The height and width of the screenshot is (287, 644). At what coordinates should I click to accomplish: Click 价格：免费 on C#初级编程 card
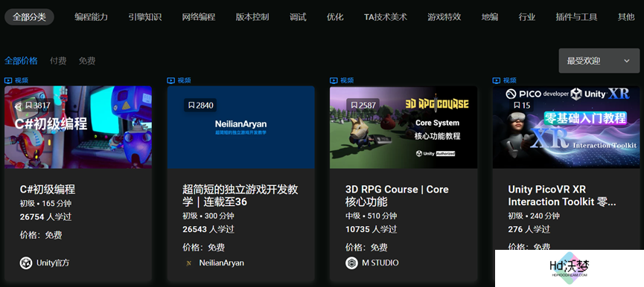pos(41,236)
